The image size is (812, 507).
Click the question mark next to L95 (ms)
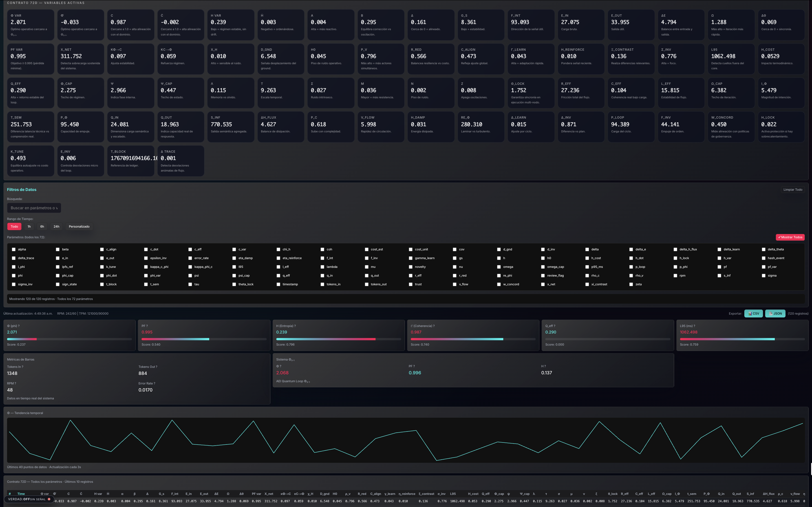coord(694,326)
